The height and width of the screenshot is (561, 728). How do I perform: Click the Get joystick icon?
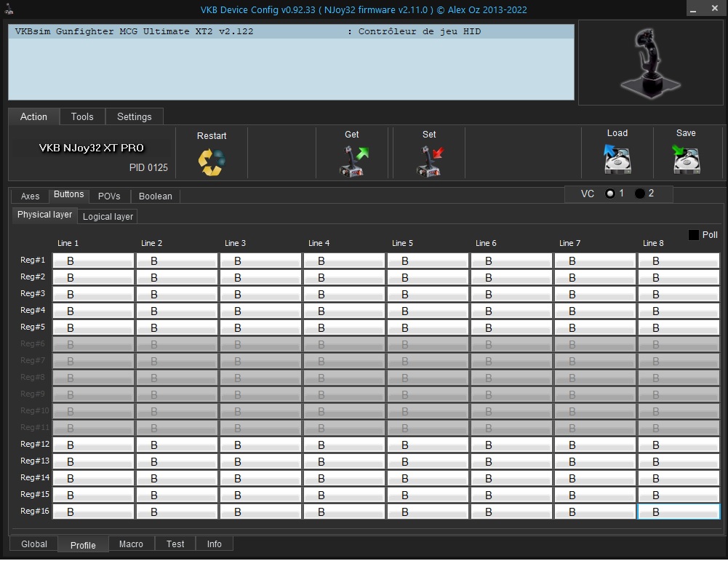coord(353,161)
